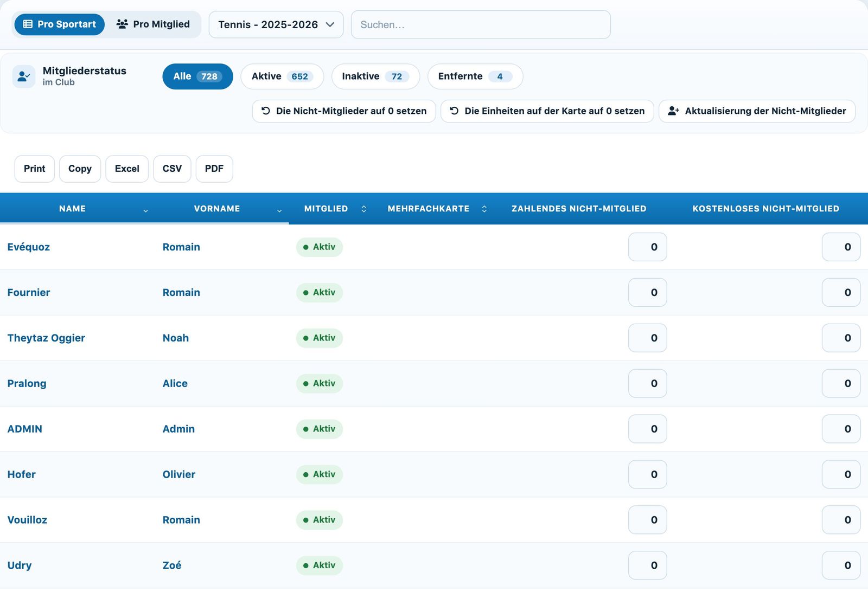Show Entfernte members tab
This screenshot has width=868, height=592.
(475, 76)
